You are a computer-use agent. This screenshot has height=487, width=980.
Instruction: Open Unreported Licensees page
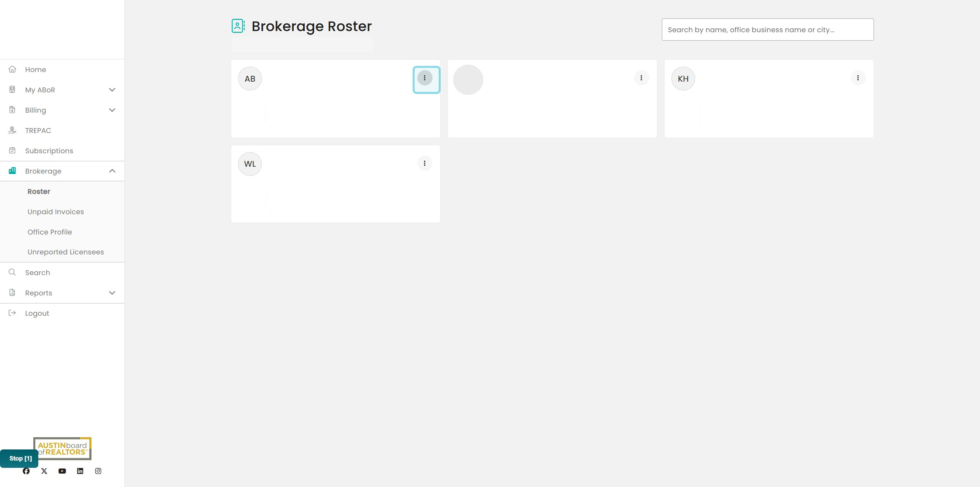click(x=66, y=252)
